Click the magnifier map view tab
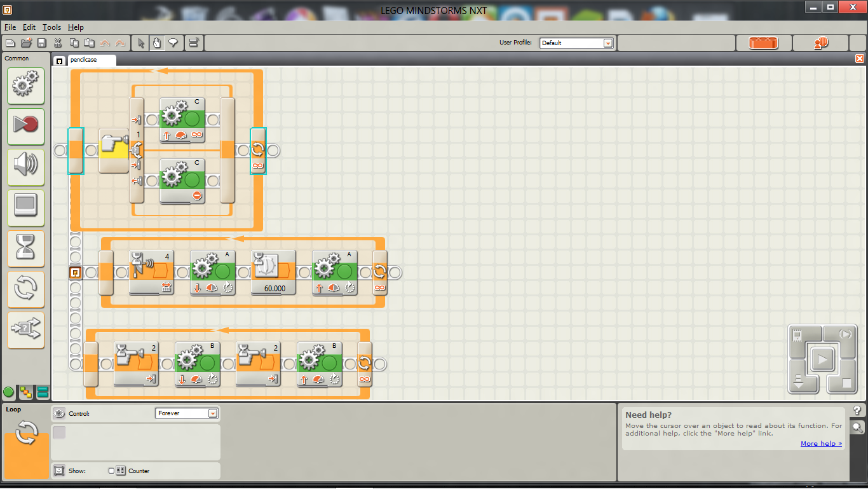This screenshot has height=489, width=868. pyautogui.click(x=857, y=427)
